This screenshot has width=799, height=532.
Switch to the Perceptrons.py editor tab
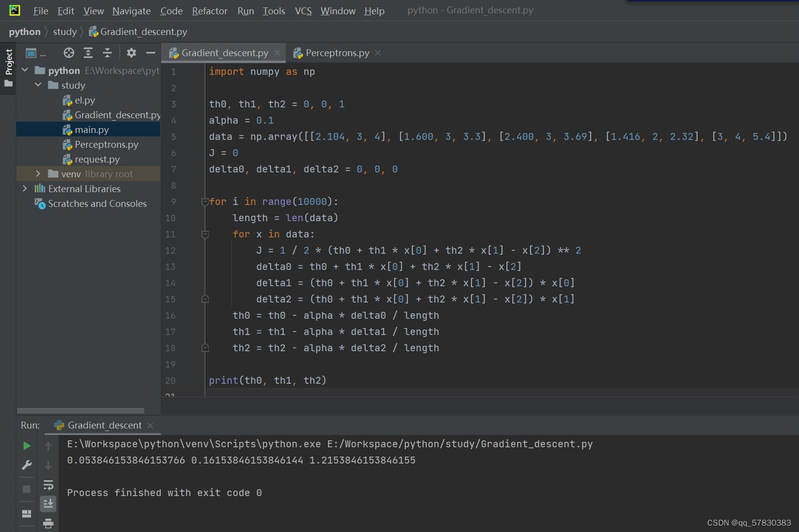[337, 53]
